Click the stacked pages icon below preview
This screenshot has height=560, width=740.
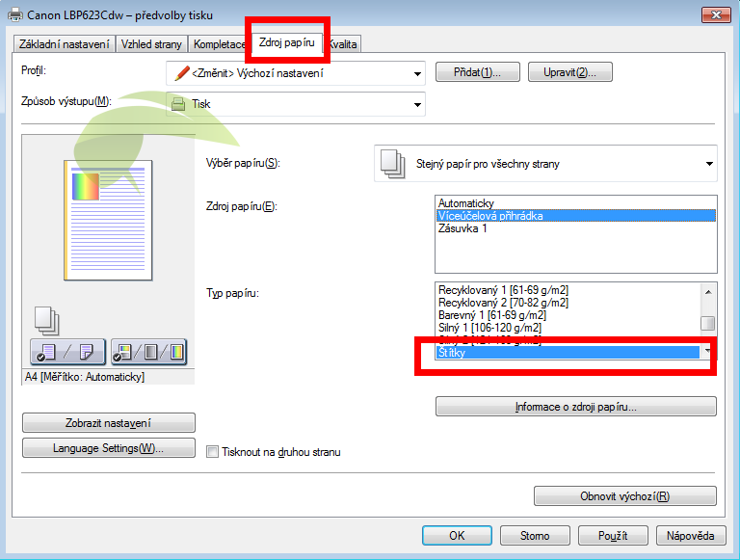(x=45, y=319)
